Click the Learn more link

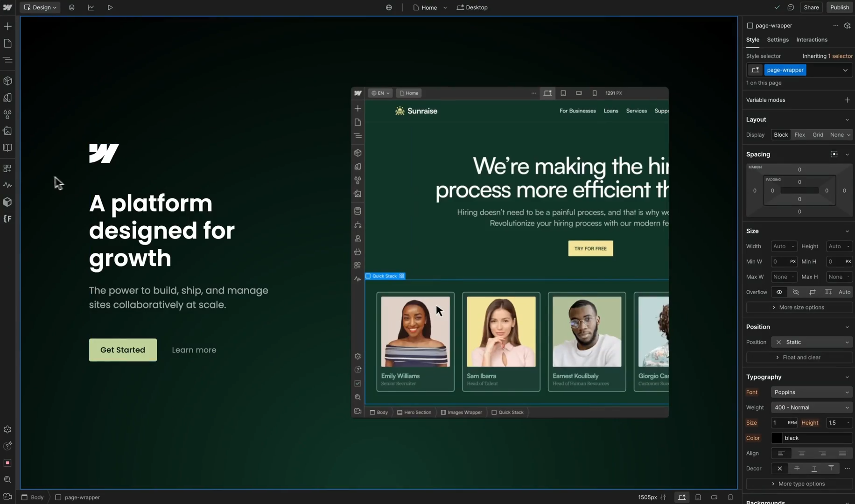pyautogui.click(x=194, y=350)
